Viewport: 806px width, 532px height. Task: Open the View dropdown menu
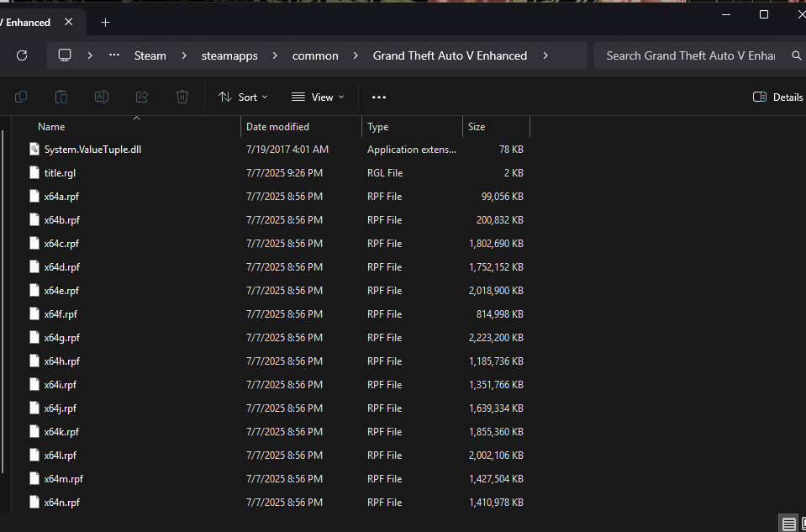point(318,97)
